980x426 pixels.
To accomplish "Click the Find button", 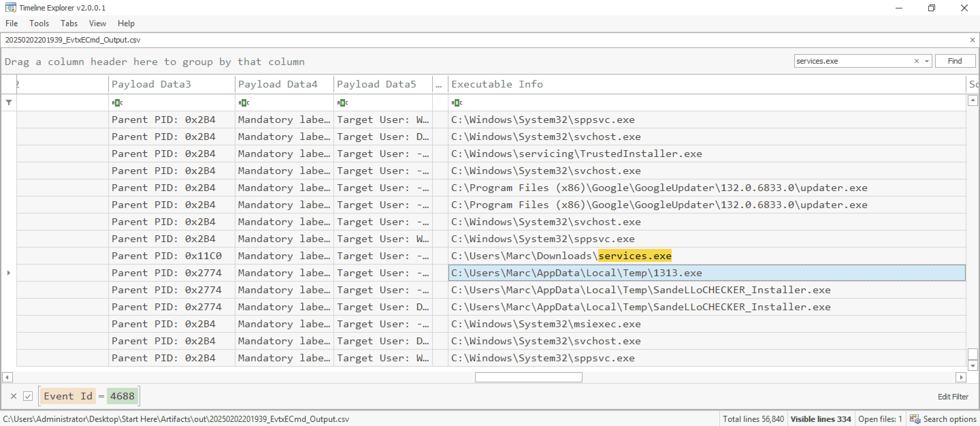I will 955,61.
